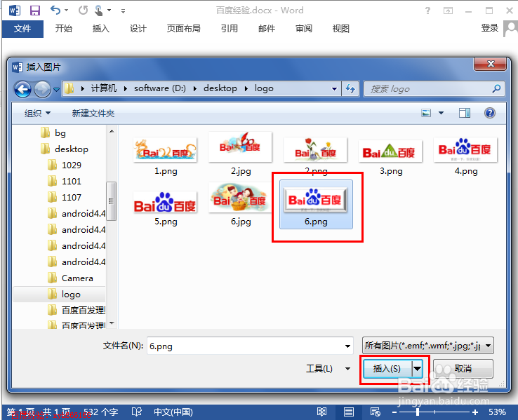Viewport: 518px width, 420px height.
Task: Toggle the preview pane icon
Action: (465, 113)
